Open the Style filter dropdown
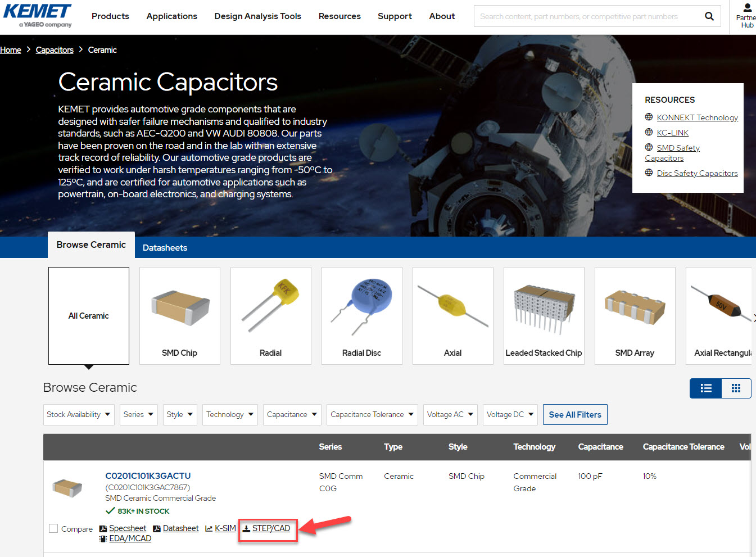The image size is (756, 557). pos(180,415)
